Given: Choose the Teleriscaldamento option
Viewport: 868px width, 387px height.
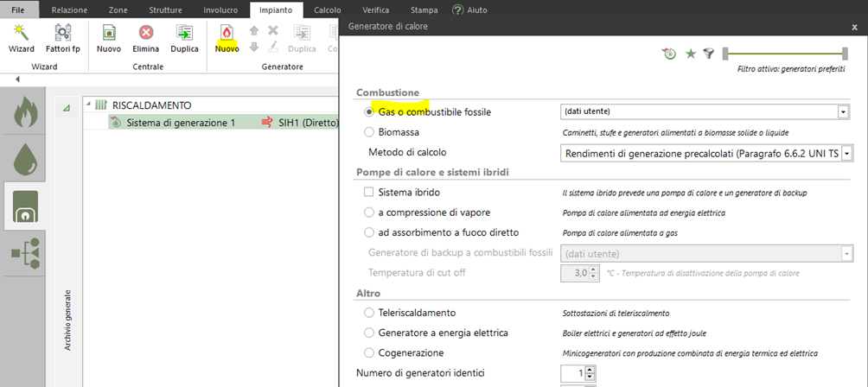Looking at the screenshot, I should [370, 313].
